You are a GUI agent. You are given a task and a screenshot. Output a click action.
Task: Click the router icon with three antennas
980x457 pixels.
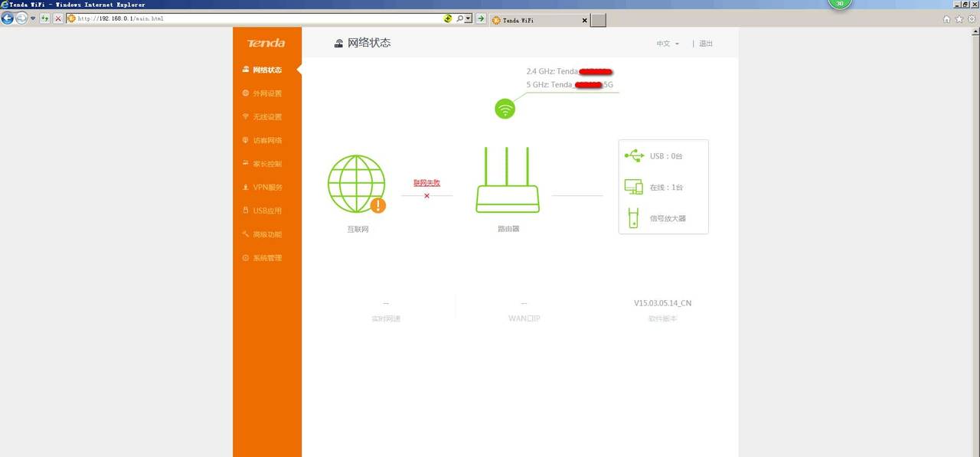(508, 181)
